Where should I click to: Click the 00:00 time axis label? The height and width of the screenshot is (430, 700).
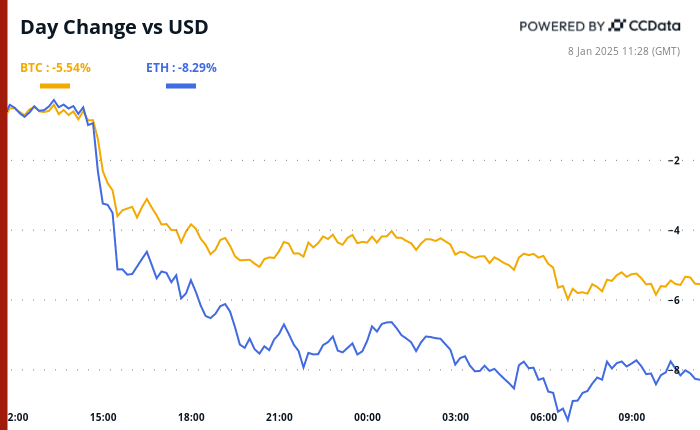tap(367, 417)
